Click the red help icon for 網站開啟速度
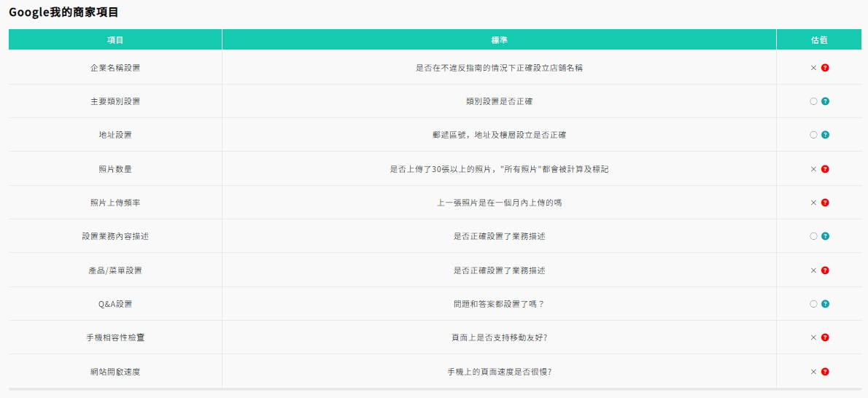The height and width of the screenshot is (398, 868). pyautogui.click(x=825, y=372)
